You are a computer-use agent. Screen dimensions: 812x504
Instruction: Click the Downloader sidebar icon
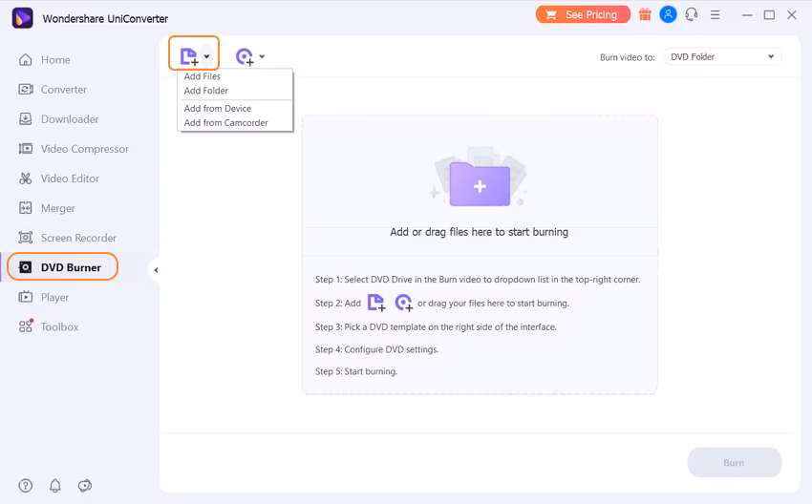(x=26, y=119)
